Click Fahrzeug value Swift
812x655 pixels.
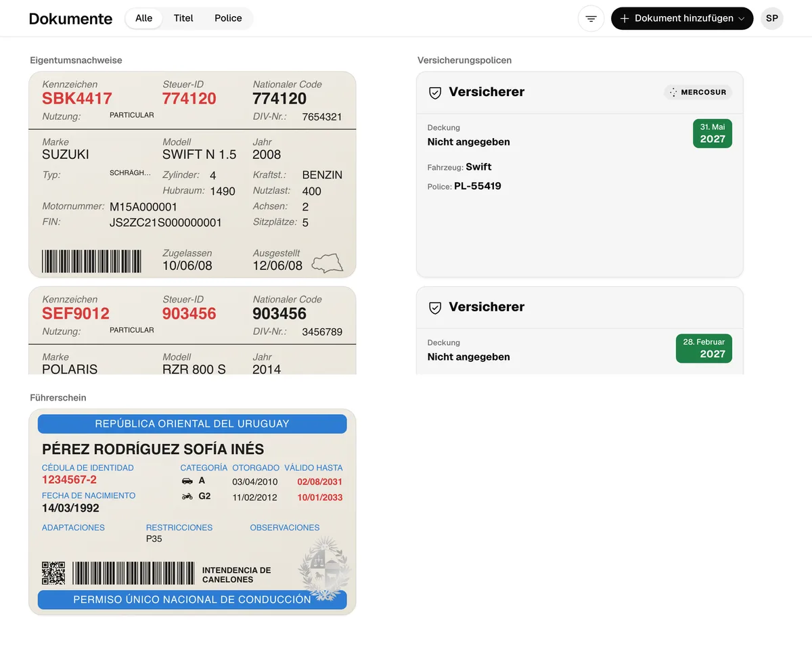[x=478, y=166]
